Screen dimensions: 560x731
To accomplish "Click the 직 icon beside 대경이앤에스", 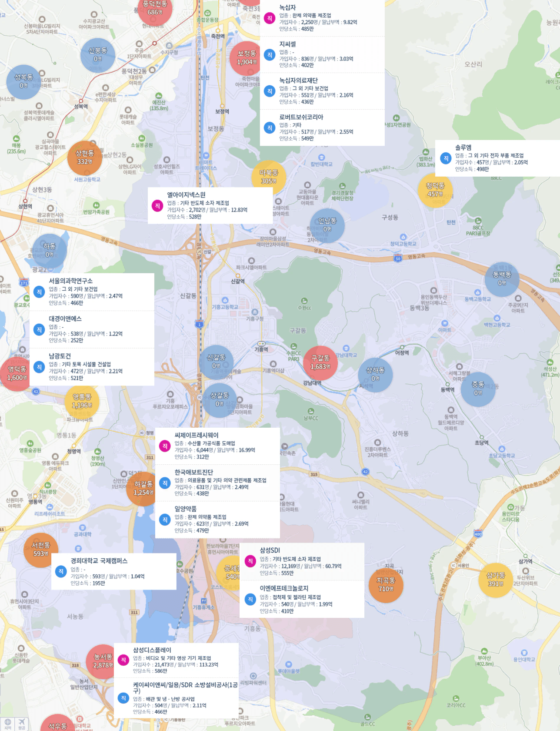I will click(x=39, y=330).
